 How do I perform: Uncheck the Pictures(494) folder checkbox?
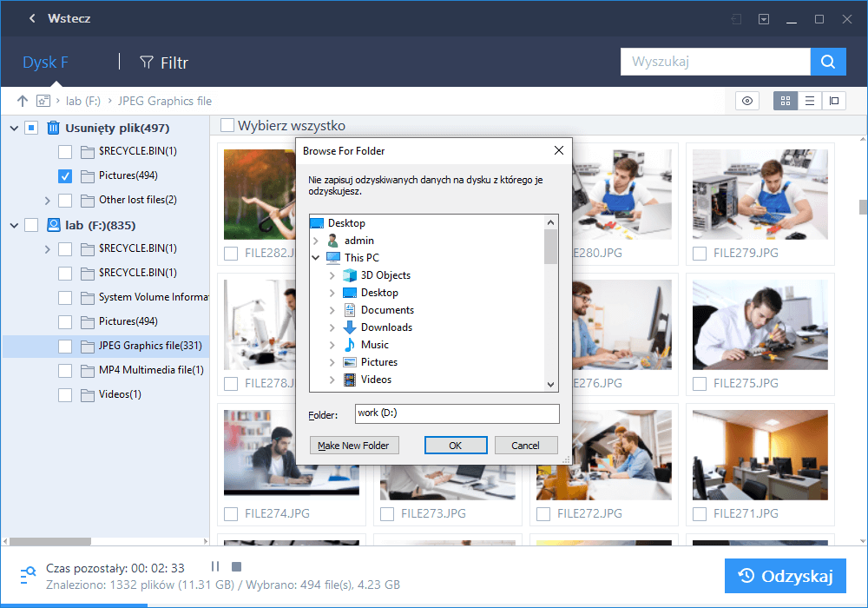point(64,175)
